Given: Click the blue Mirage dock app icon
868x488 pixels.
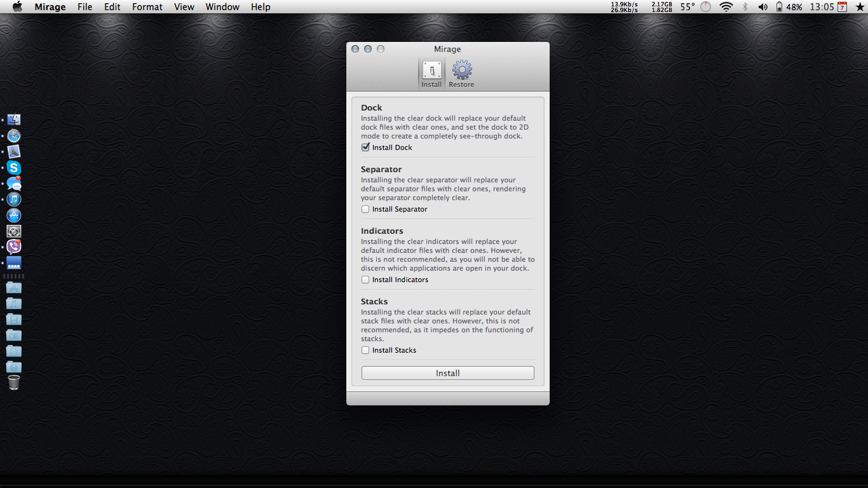Looking at the screenshot, I should tap(14, 263).
